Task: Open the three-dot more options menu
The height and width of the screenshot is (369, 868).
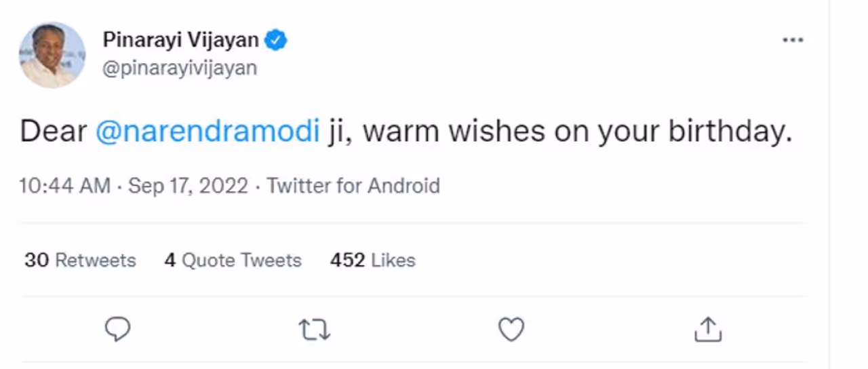Action: coord(792,41)
